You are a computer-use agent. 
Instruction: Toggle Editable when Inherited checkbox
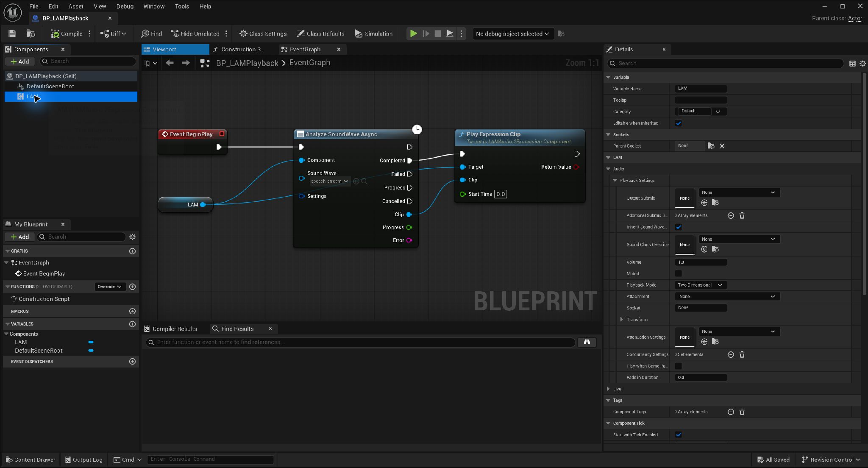pos(678,123)
